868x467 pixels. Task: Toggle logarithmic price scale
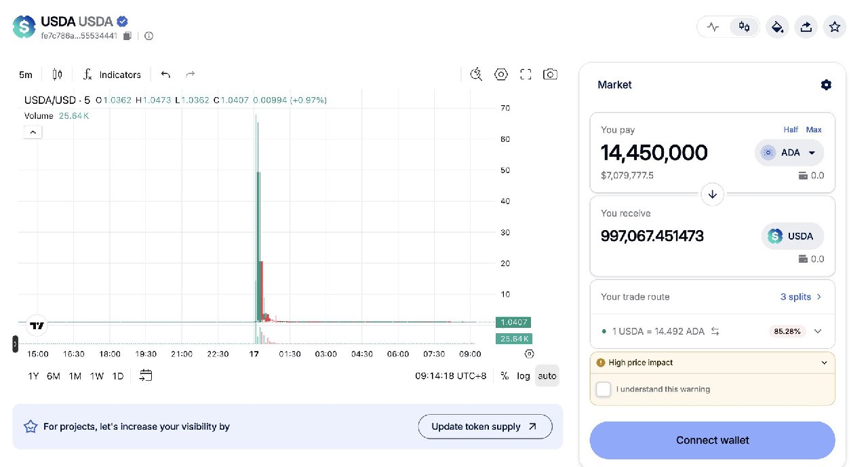coord(522,375)
